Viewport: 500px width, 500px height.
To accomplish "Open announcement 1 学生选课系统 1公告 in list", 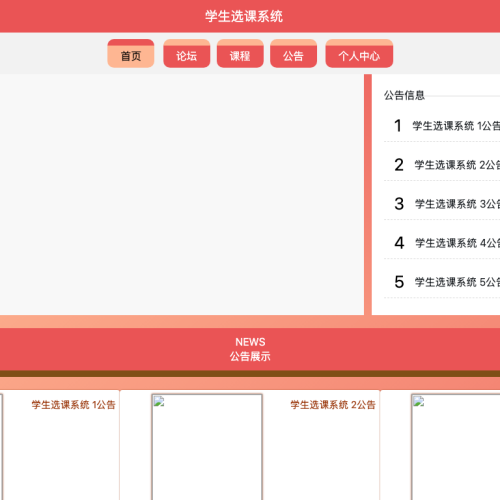I will point(442,126).
